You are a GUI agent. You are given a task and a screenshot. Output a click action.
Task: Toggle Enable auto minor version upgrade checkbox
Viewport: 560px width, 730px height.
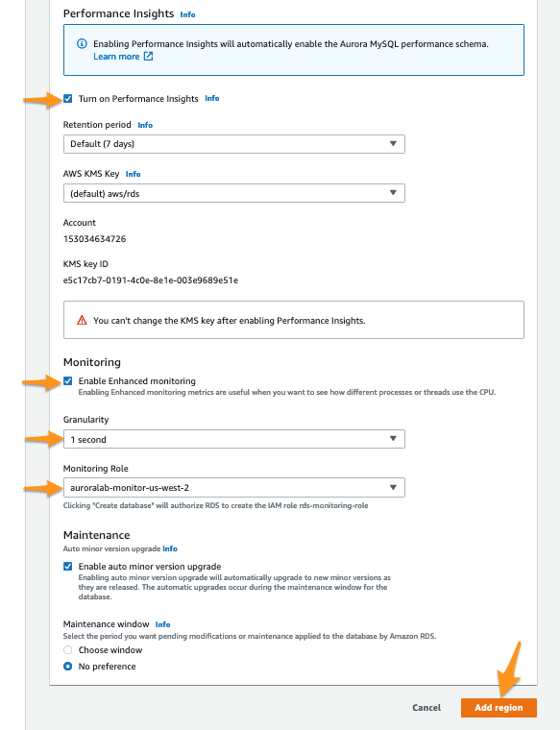point(68,567)
